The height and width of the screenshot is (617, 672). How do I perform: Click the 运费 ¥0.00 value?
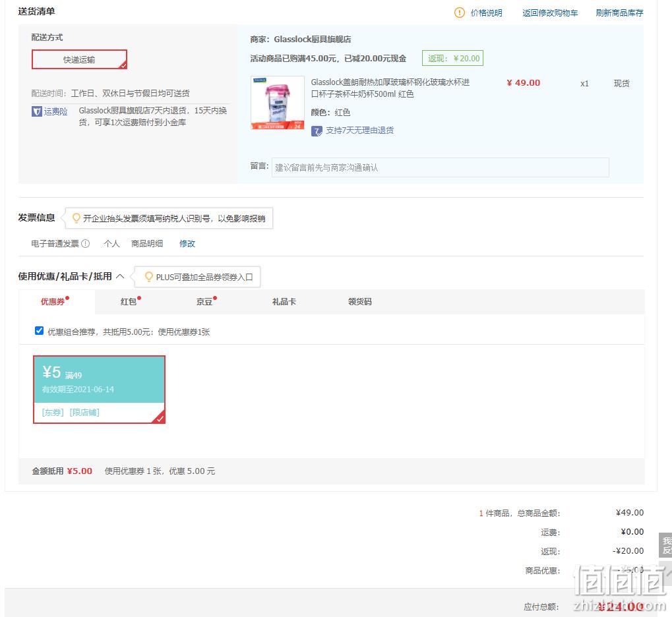(632, 532)
